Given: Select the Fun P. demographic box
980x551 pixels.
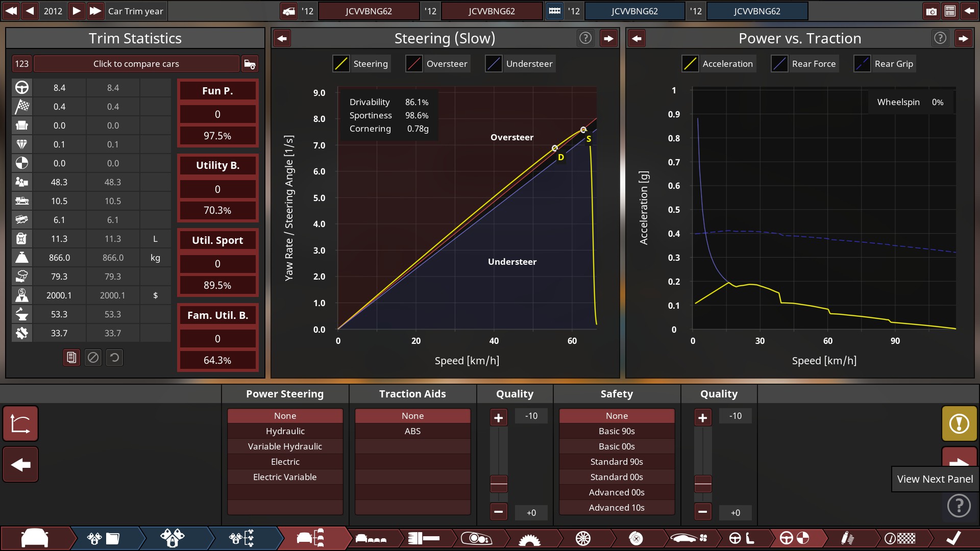Looking at the screenshot, I should pos(217,113).
